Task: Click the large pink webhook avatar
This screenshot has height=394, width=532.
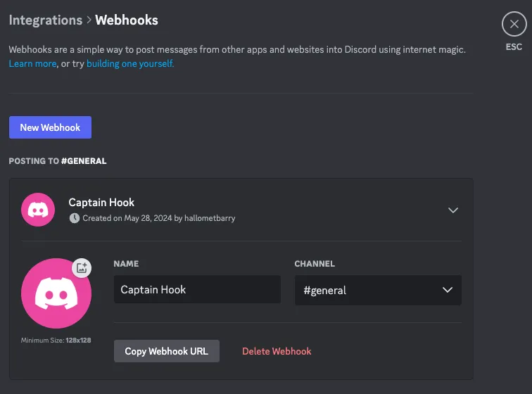Action: [x=56, y=293]
